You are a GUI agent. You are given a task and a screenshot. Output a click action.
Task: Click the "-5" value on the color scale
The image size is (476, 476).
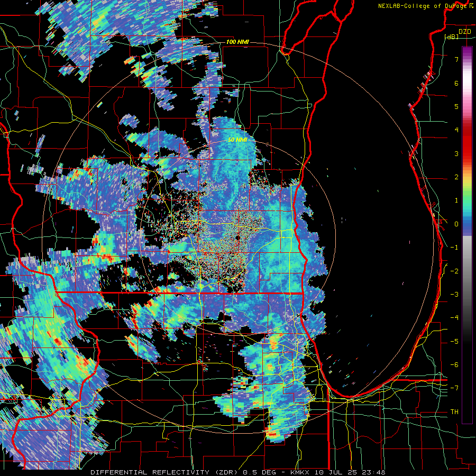click(x=454, y=342)
